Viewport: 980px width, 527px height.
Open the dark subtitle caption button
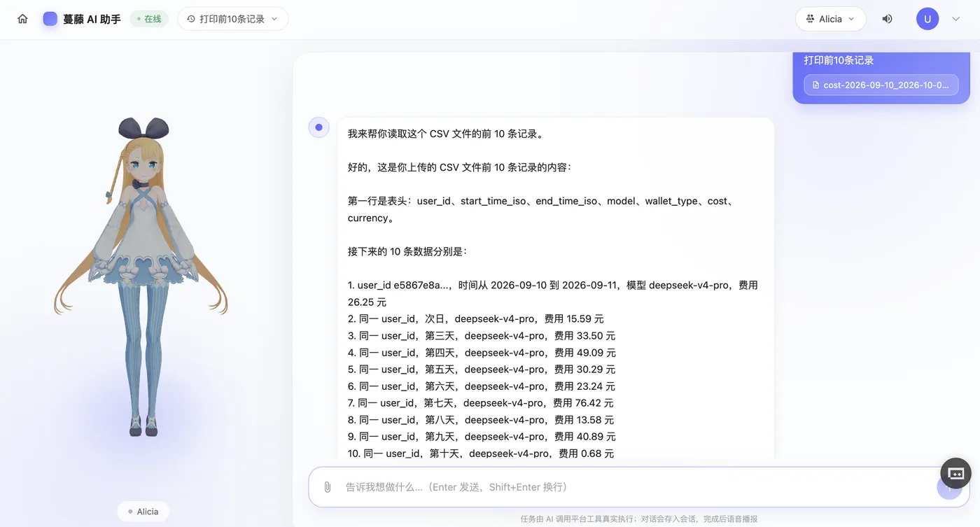[956, 474]
